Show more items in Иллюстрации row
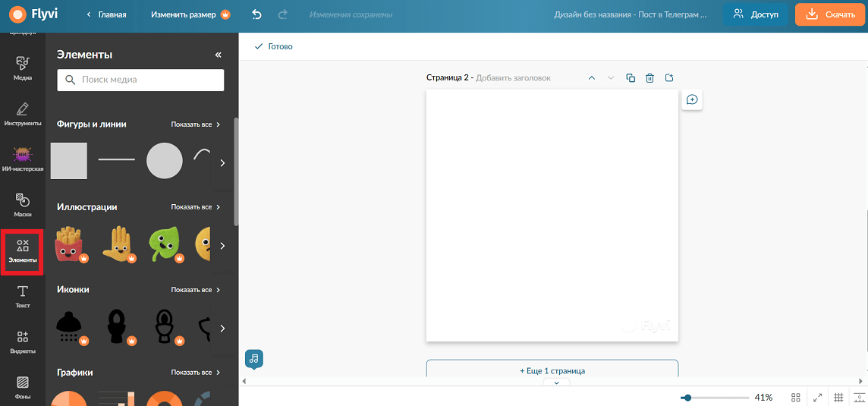 point(222,245)
